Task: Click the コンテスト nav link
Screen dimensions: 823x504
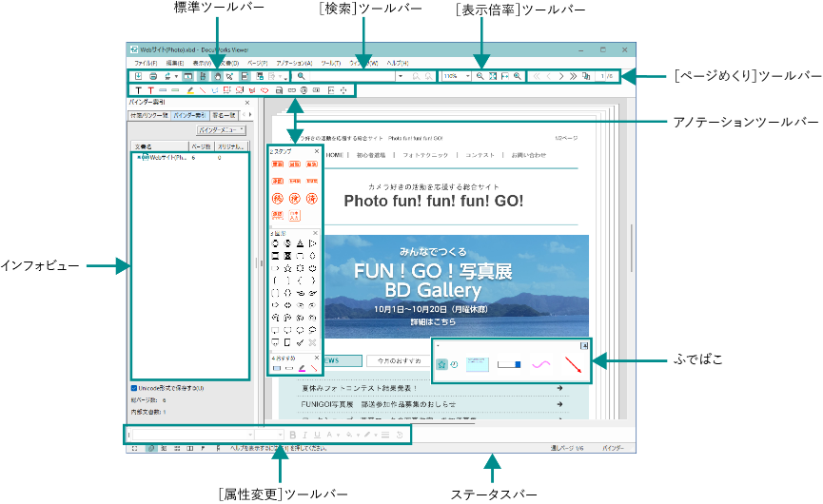Action: coord(480,155)
